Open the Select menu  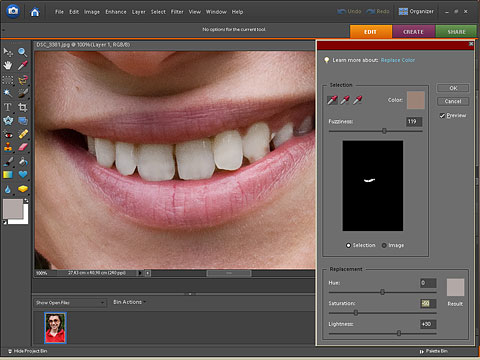(158, 12)
